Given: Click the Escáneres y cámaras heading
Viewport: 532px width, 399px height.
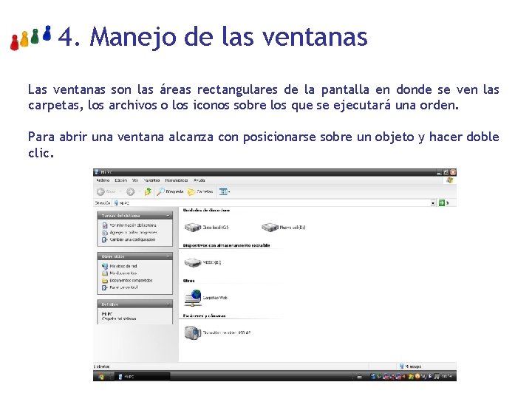Looking at the screenshot, I should pyautogui.click(x=204, y=316).
